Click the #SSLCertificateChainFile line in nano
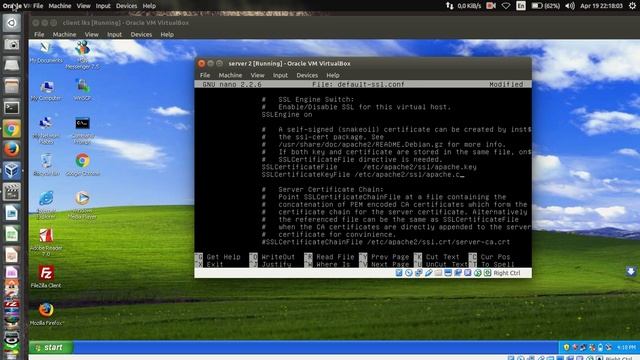This screenshot has height=360, width=640. [386, 242]
